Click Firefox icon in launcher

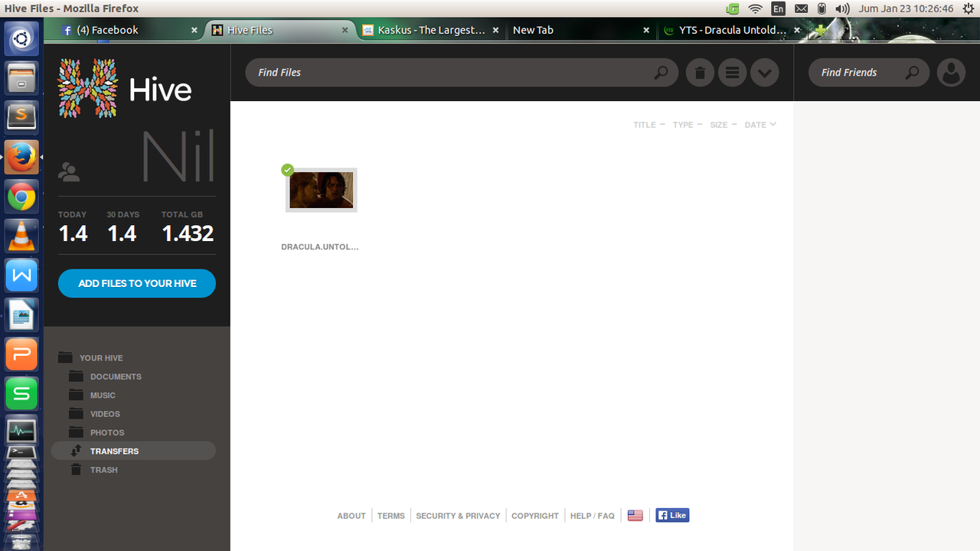21,157
